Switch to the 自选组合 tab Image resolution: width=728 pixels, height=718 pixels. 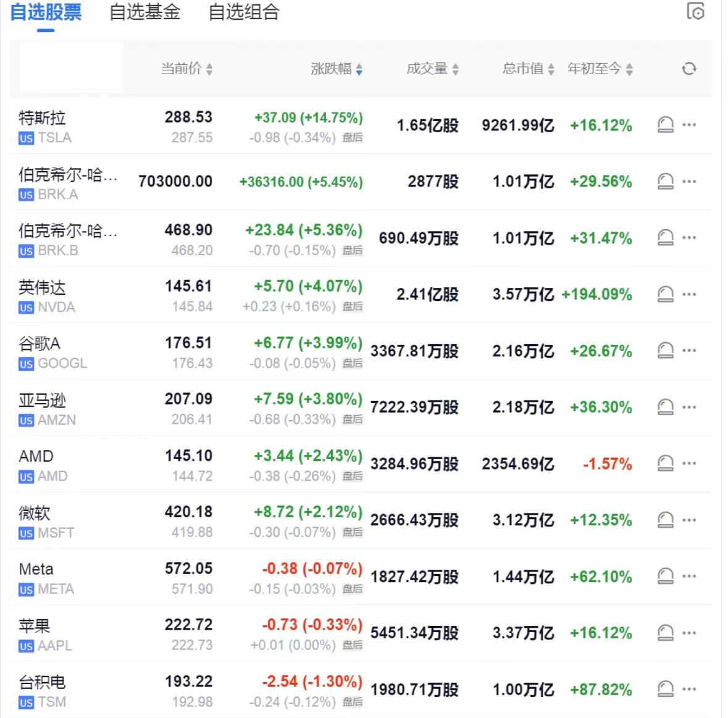click(244, 12)
